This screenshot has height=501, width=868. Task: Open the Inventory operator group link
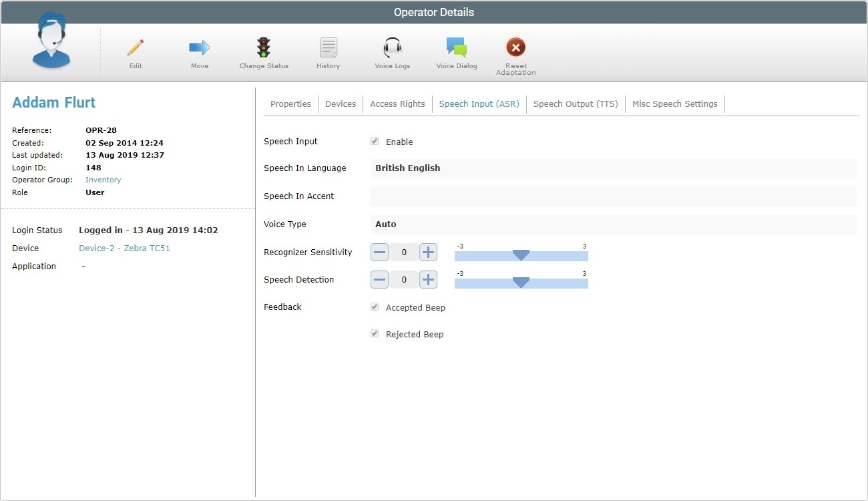click(x=103, y=180)
